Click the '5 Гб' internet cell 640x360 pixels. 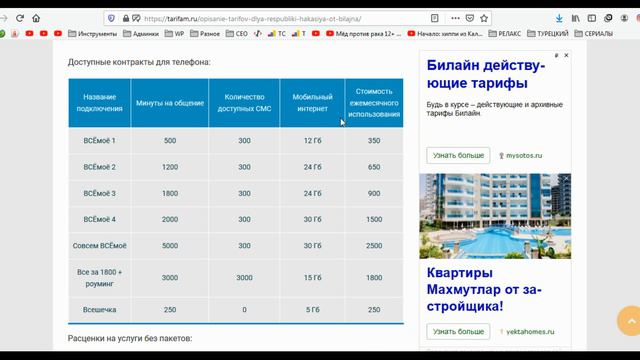(312, 310)
